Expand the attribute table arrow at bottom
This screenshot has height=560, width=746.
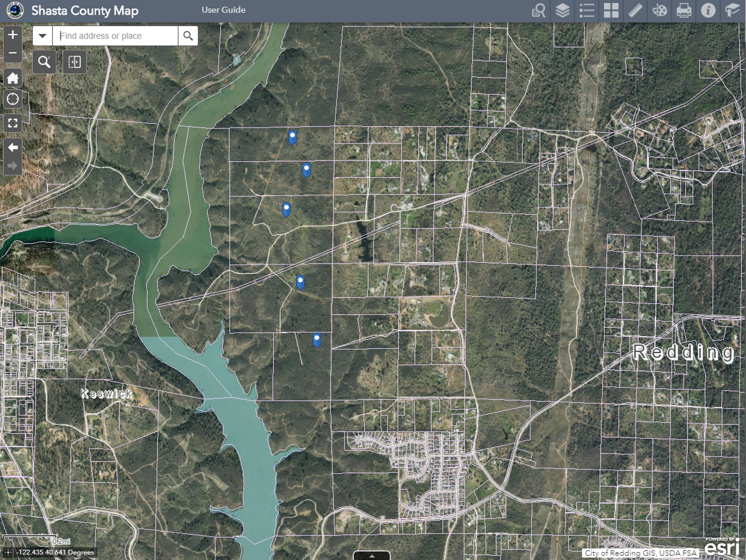point(372,556)
